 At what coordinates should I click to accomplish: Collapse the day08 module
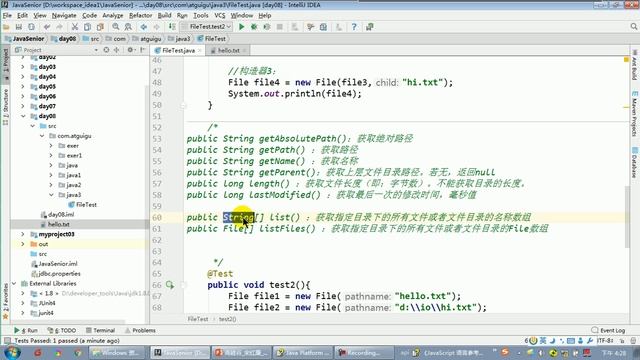click(x=23, y=116)
